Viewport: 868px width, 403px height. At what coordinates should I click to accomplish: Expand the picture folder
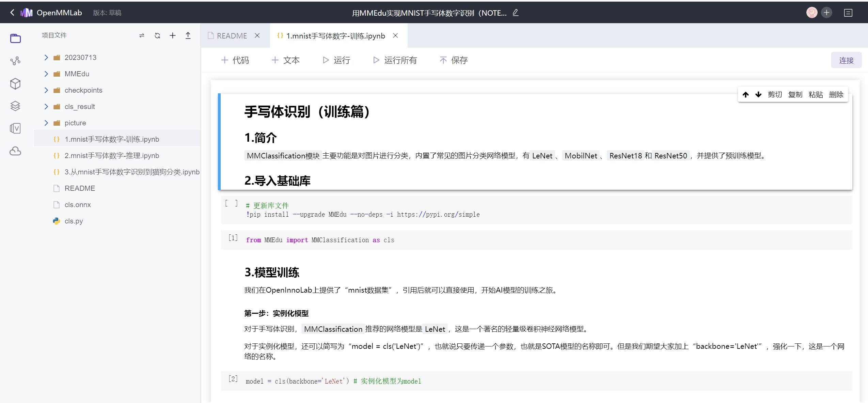(x=46, y=123)
